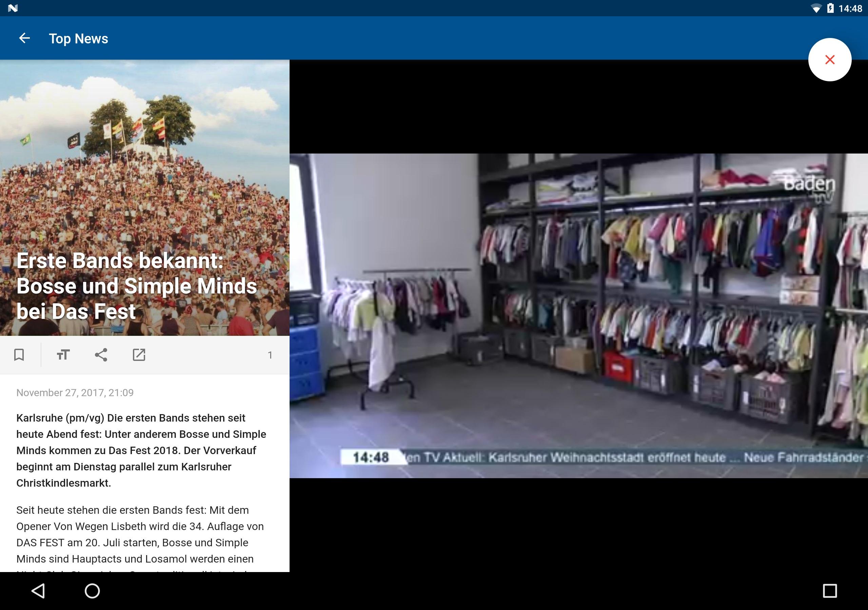The image size is (868, 610).
Task: Tap the comment count number
Action: point(270,355)
